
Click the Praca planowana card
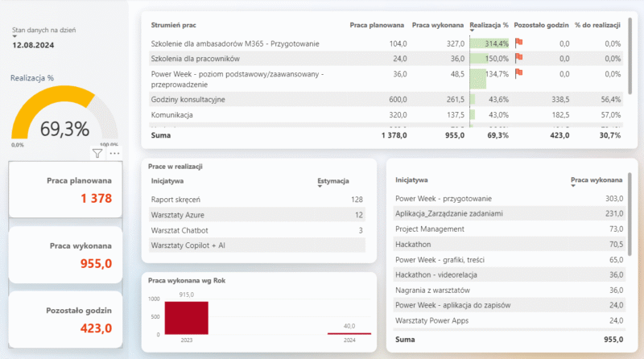65,189
